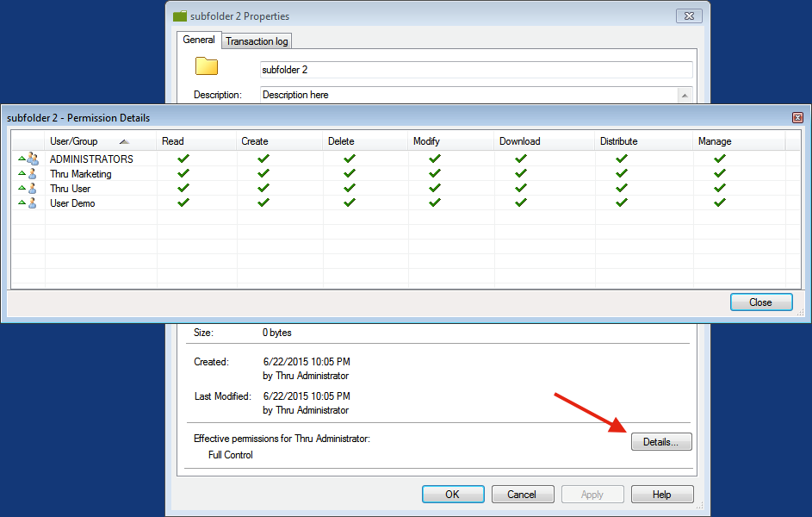Toggle the Manage permission checkmark for User Demo
The height and width of the screenshot is (517, 812).
click(719, 202)
